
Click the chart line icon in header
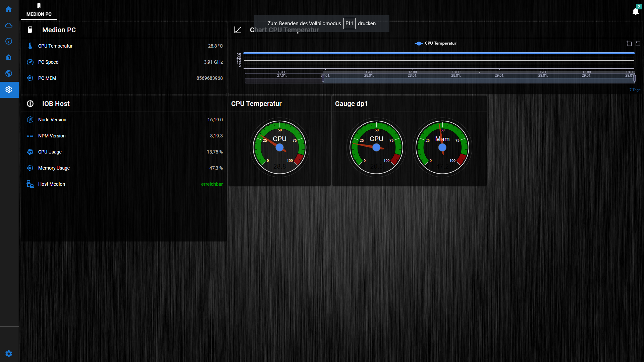coord(238,30)
